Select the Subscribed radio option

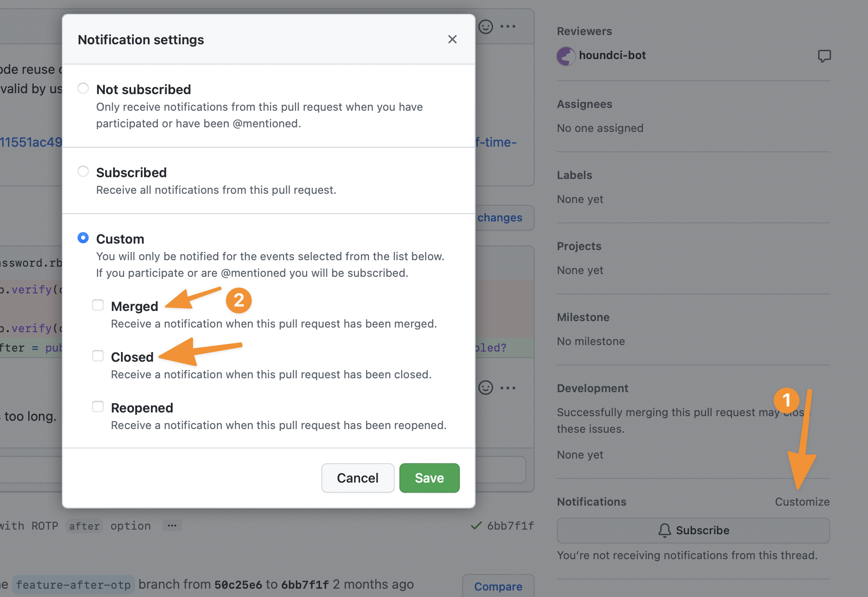pos(83,172)
